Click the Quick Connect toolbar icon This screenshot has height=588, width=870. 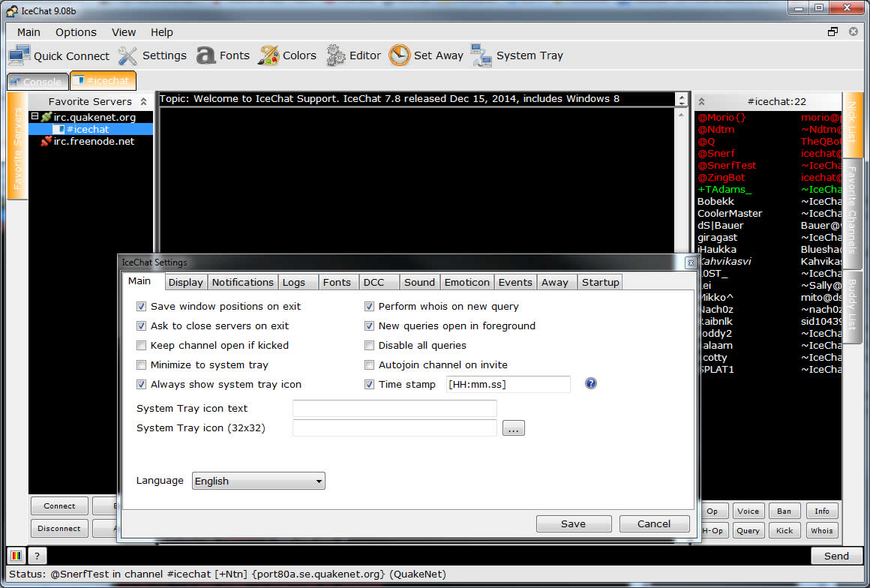[19, 55]
